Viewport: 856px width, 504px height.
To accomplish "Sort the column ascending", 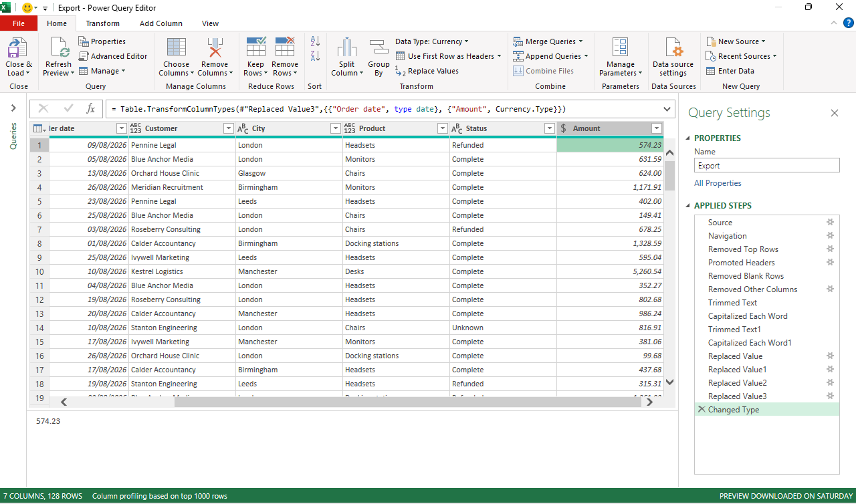I will [315, 41].
